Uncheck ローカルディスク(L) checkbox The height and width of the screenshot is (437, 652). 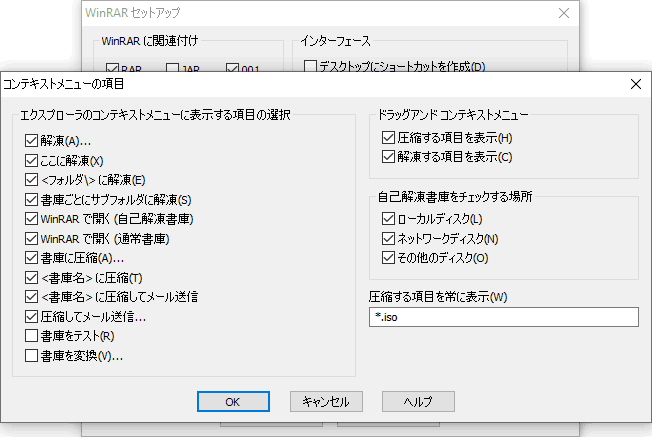(388, 219)
